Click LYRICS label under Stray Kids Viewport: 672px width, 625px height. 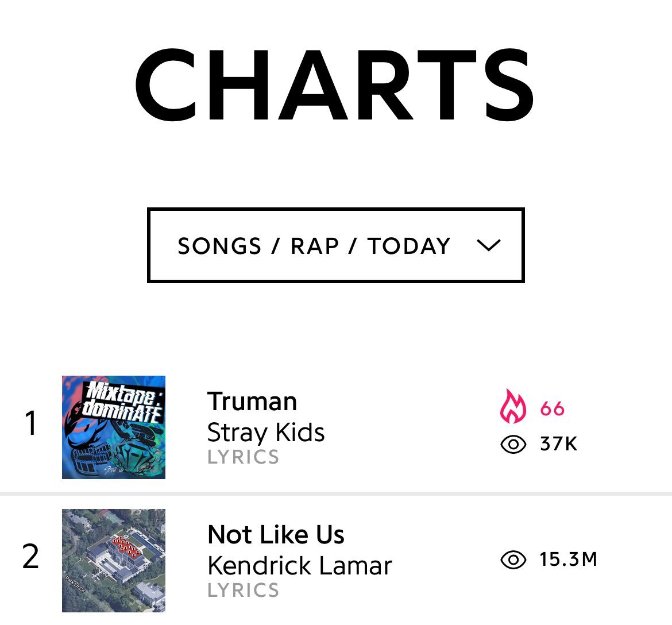243,457
